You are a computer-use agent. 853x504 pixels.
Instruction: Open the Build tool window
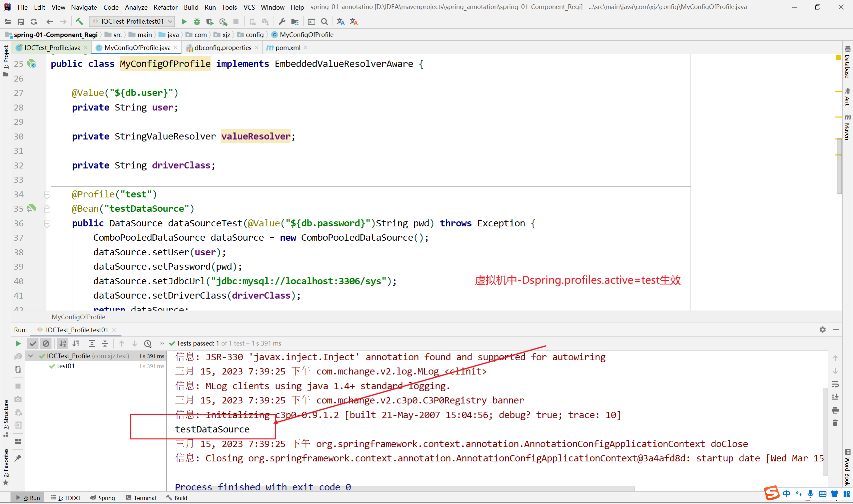(177, 498)
